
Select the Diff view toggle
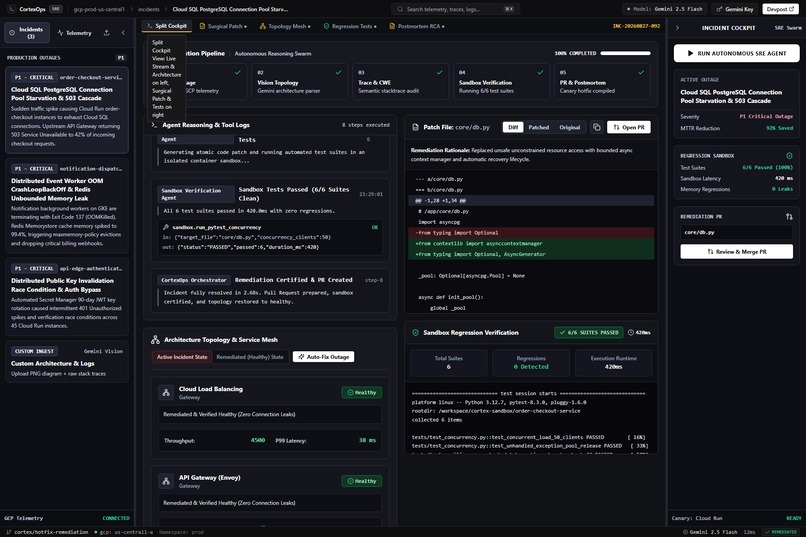(x=513, y=127)
